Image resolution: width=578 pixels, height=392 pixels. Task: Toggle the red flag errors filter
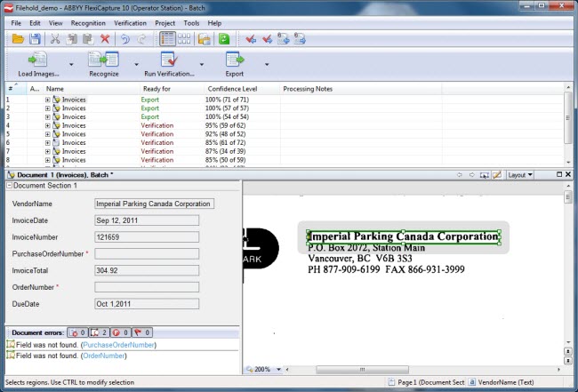tap(142, 332)
